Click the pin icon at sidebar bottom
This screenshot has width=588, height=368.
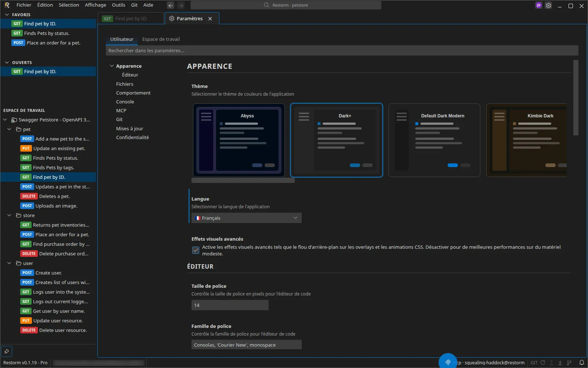[7, 351]
